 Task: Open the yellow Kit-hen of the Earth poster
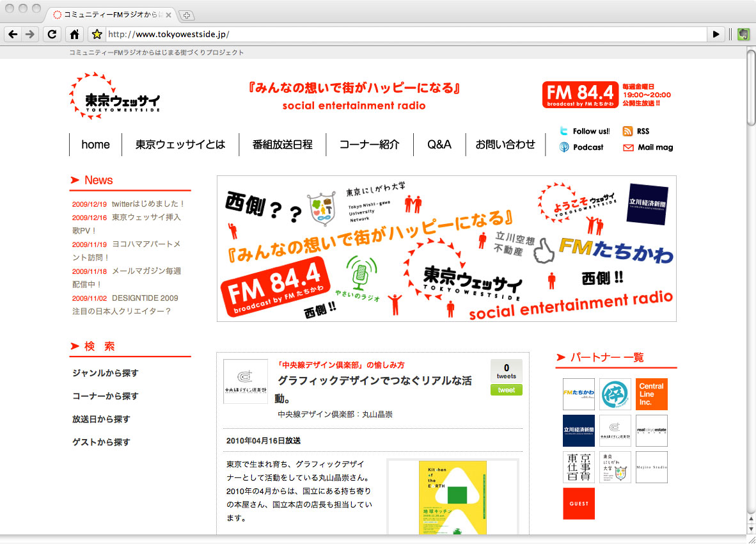[453, 497]
